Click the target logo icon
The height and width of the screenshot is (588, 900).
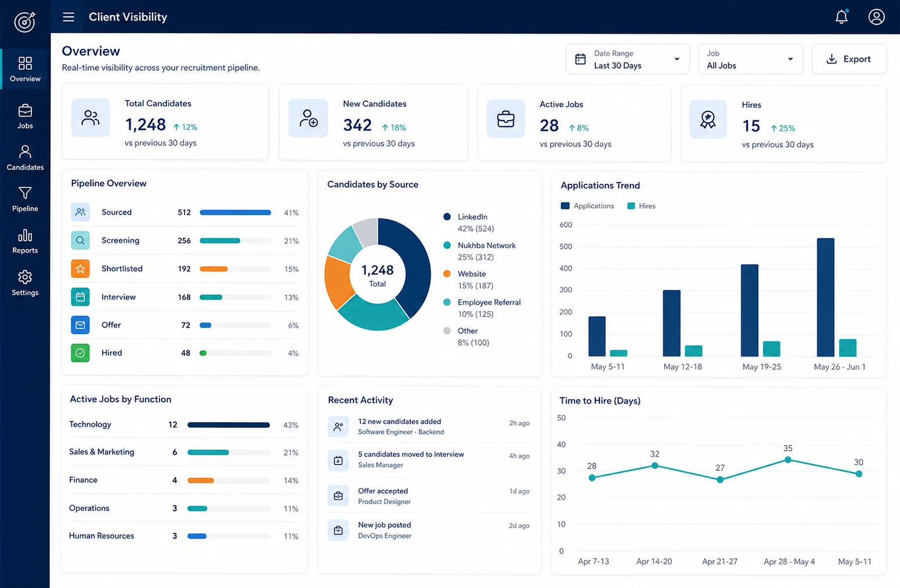point(24,22)
